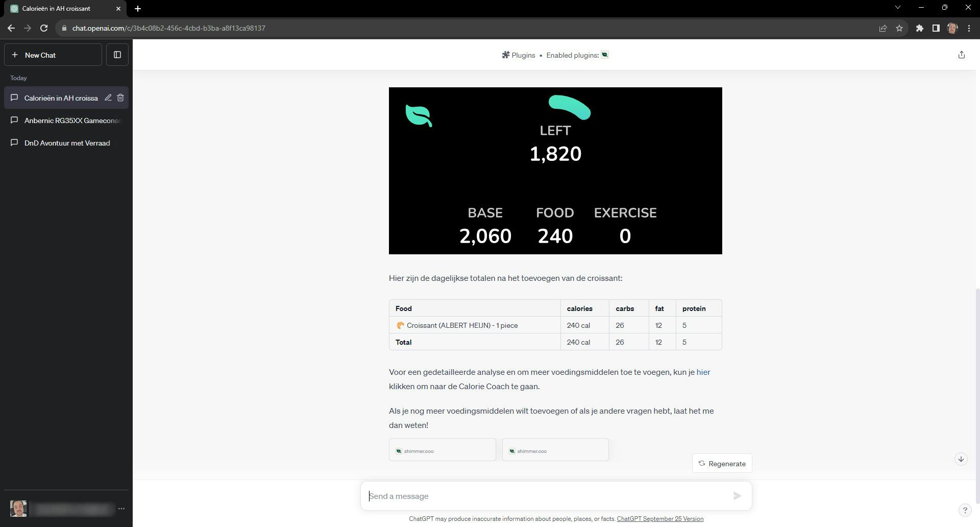
Task: Send the message with the arrow icon
Action: [x=737, y=495]
